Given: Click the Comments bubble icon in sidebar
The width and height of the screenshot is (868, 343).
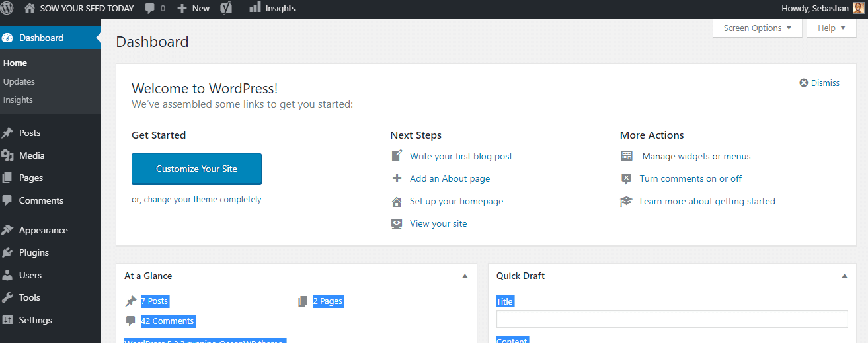Looking at the screenshot, I should [7, 200].
